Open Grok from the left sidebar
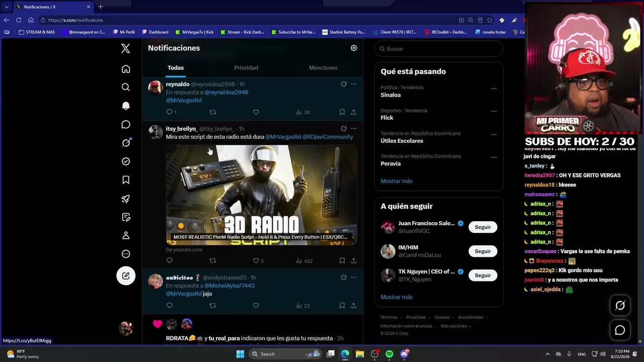The height and width of the screenshot is (362, 644). pyautogui.click(x=126, y=143)
